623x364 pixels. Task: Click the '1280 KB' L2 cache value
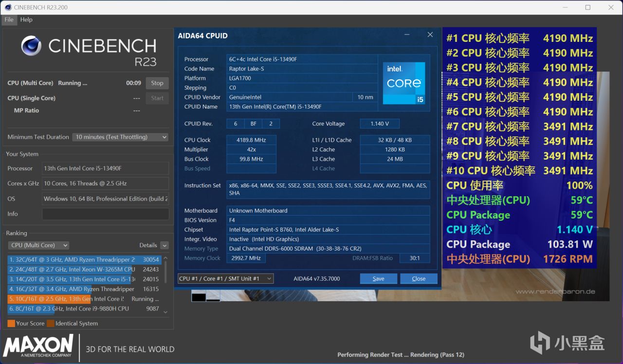tap(395, 149)
